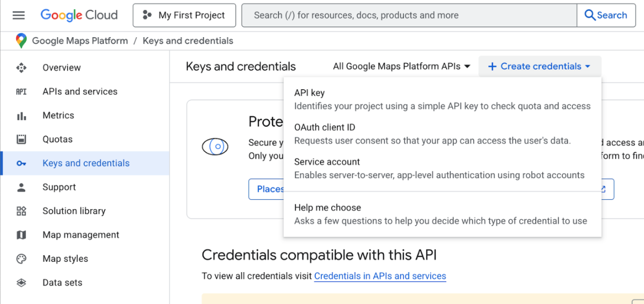Collapse the Create credentials dropdown
The image size is (644, 304).
[540, 67]
